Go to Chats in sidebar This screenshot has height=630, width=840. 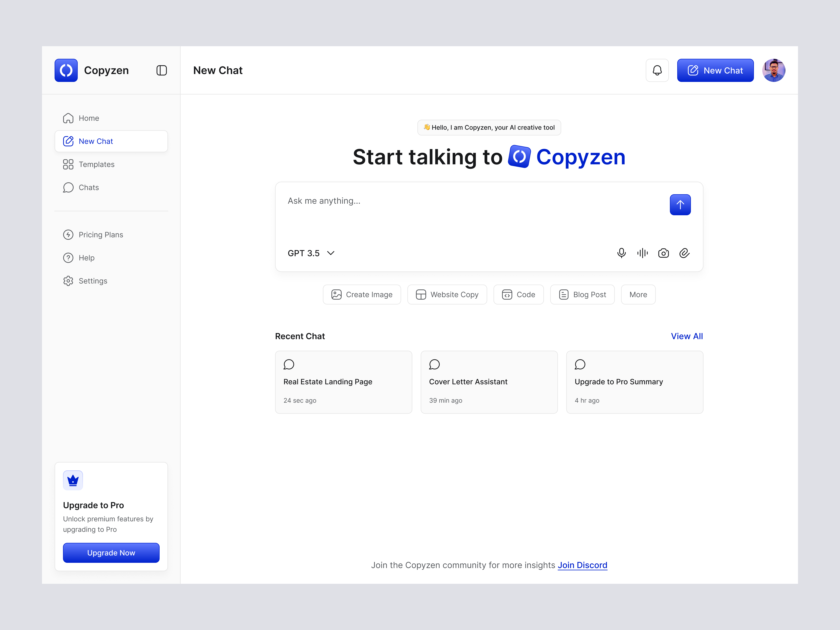point(89,188)
